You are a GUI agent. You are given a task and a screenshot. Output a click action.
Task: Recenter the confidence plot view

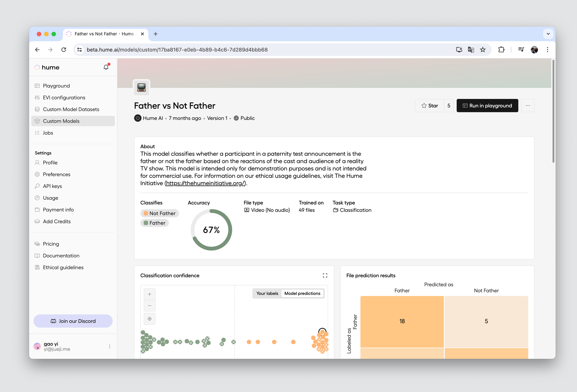pos(149,319)
